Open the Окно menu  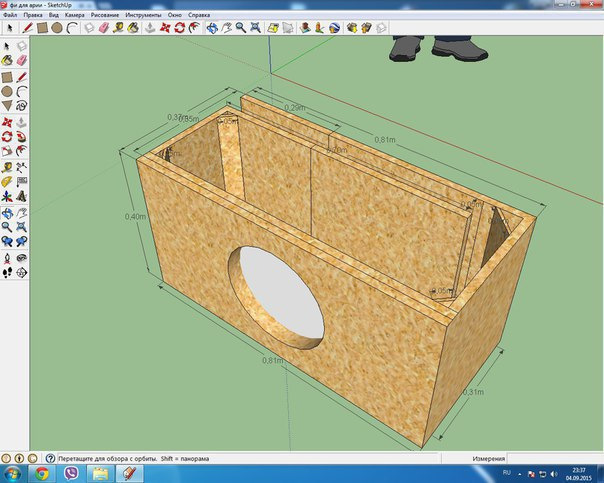(x=174, y=15)
